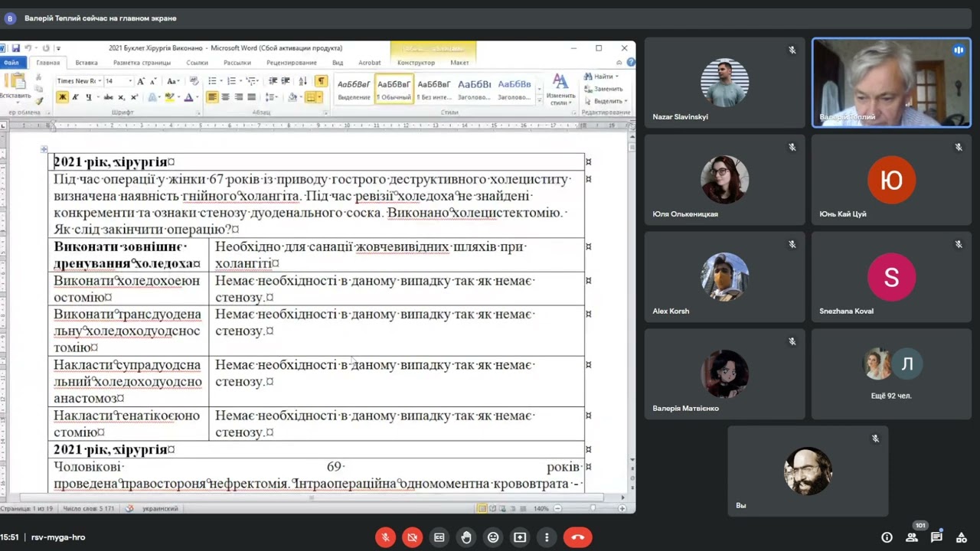
Task: Click the Заменить button
Action: (604, 89)
